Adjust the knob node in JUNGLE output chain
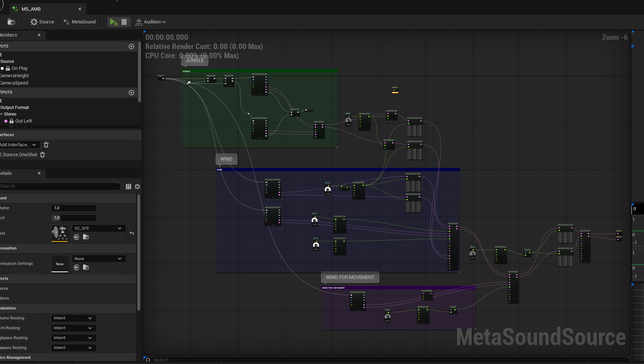The height and width of the screenshot is (364, 644). 348,120
